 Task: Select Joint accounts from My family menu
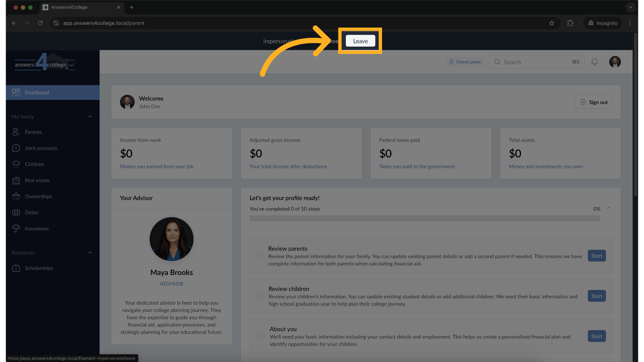pos(41,148)
